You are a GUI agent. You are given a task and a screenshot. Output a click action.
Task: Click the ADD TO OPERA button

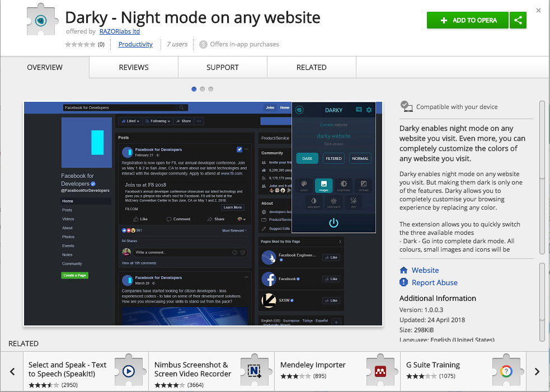468,20
